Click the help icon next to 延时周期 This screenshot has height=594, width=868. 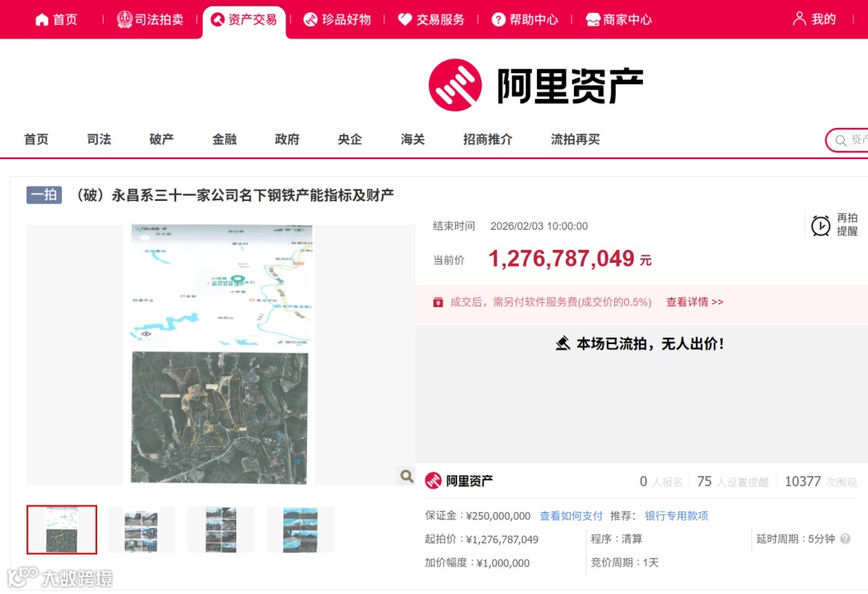(845, 539)
